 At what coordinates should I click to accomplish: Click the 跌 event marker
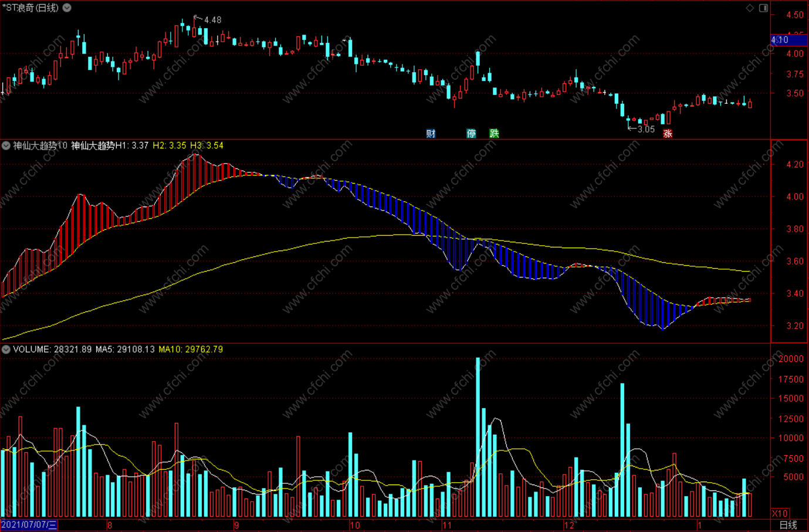[494, 134]
